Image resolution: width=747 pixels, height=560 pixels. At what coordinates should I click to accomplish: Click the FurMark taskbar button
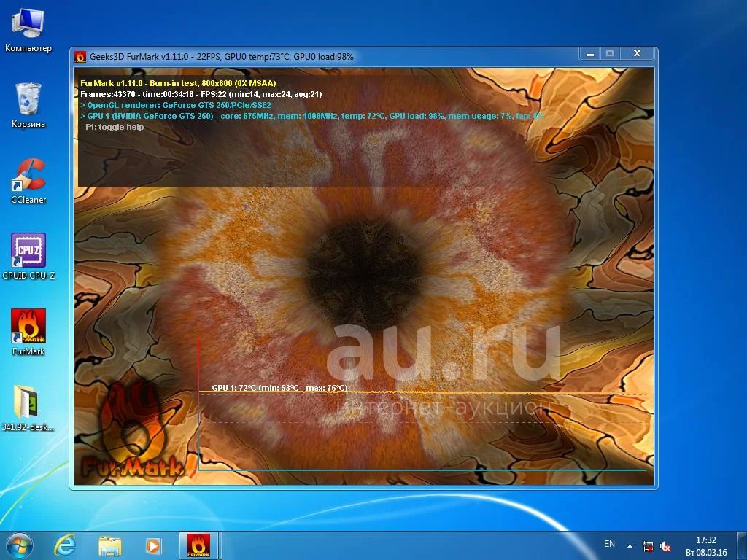click(198, 545)
